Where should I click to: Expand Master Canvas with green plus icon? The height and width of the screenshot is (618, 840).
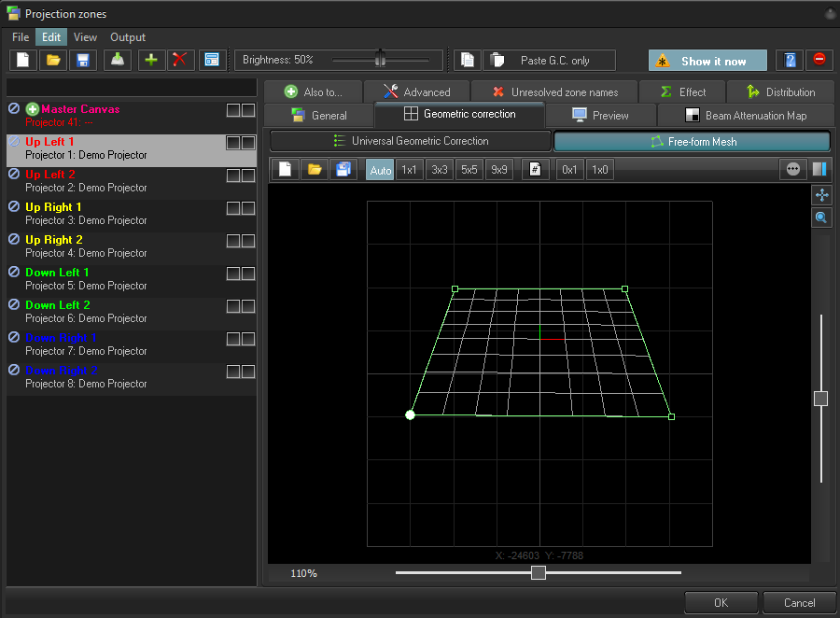[x=33, y=109]
